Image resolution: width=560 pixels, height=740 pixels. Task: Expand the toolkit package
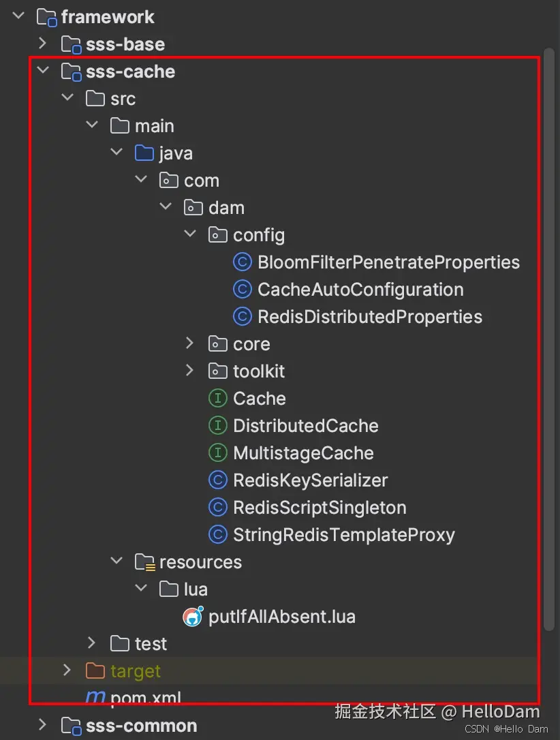click(189, 371)
